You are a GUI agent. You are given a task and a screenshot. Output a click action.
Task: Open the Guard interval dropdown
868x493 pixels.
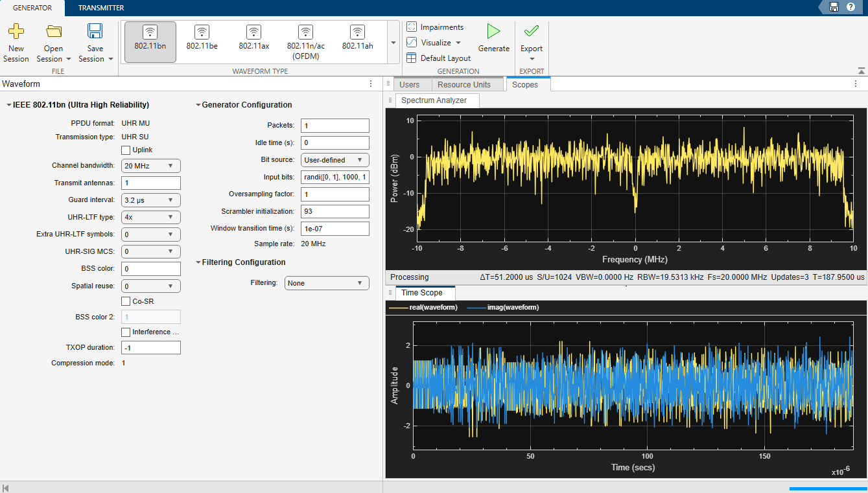151,200
